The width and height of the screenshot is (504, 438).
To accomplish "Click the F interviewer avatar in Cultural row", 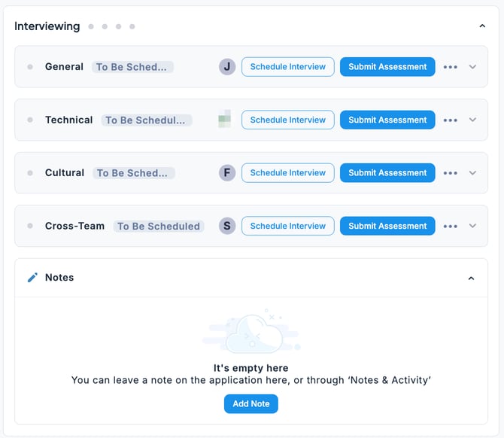I will click(x=227, y=173).
